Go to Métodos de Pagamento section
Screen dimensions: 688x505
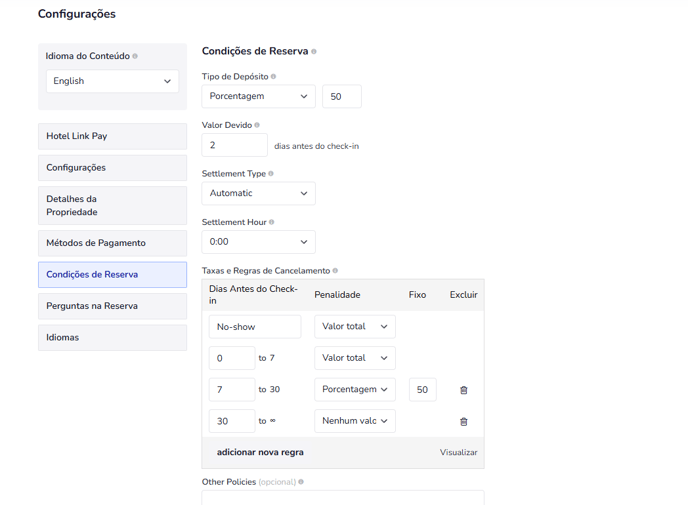pyautogui.click(x=112, y=243)
